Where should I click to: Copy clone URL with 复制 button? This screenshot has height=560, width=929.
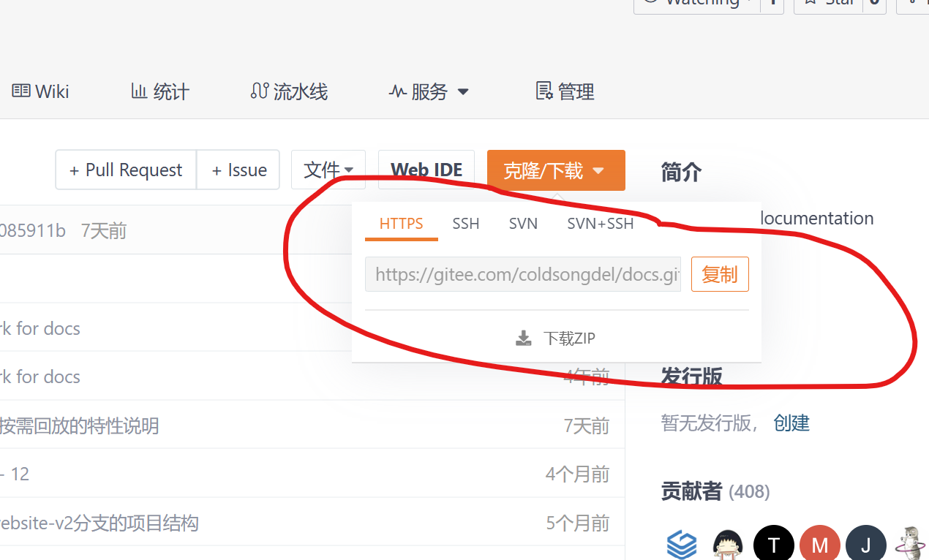click(x=720, y=274)
